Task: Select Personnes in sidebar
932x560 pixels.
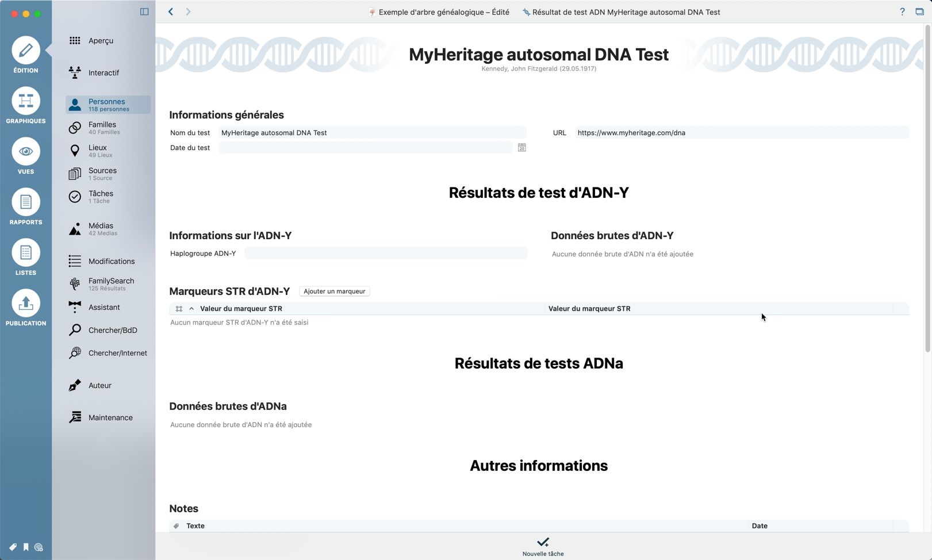Action: [108, 105]
